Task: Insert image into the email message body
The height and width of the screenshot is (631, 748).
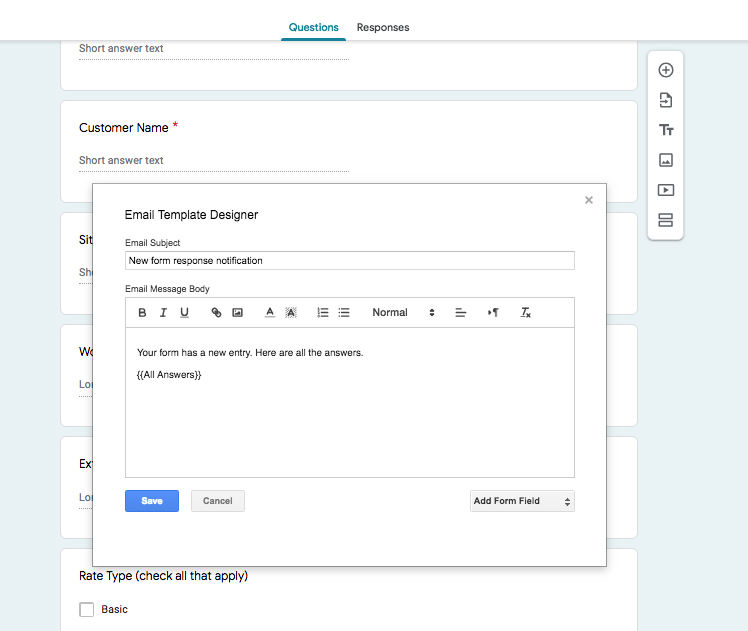Action: coord(237,313)
